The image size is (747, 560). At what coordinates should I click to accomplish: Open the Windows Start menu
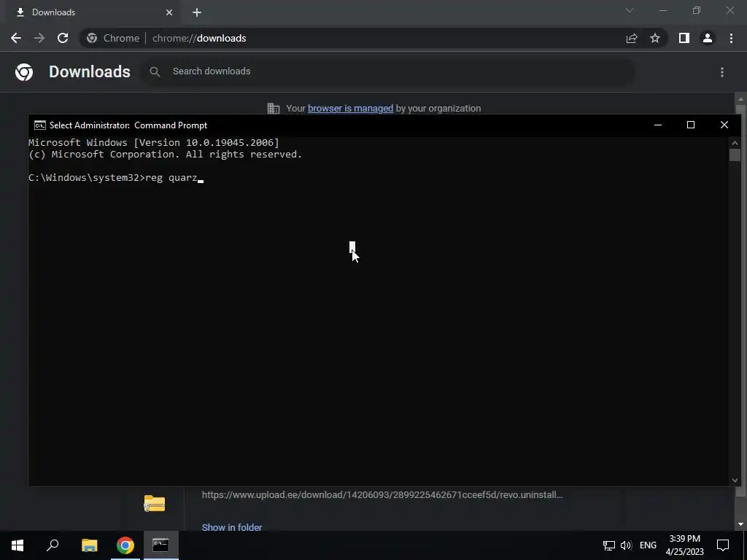point(18,545)
